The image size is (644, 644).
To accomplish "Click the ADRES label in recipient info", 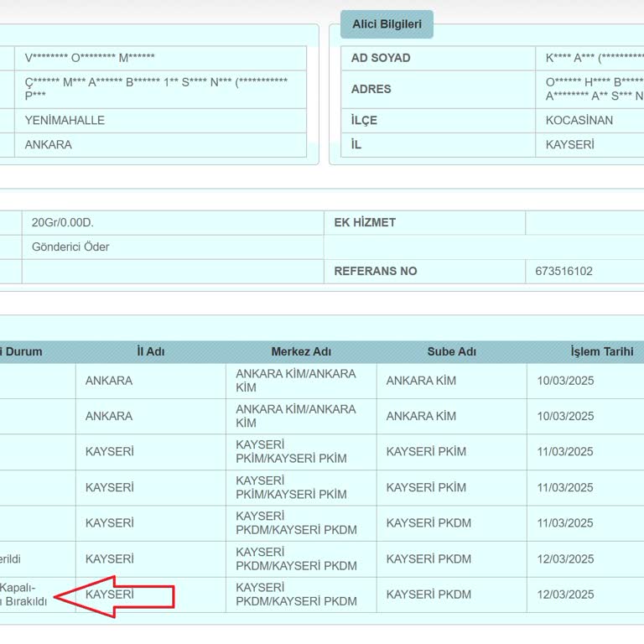I will [x=371, y=89].
